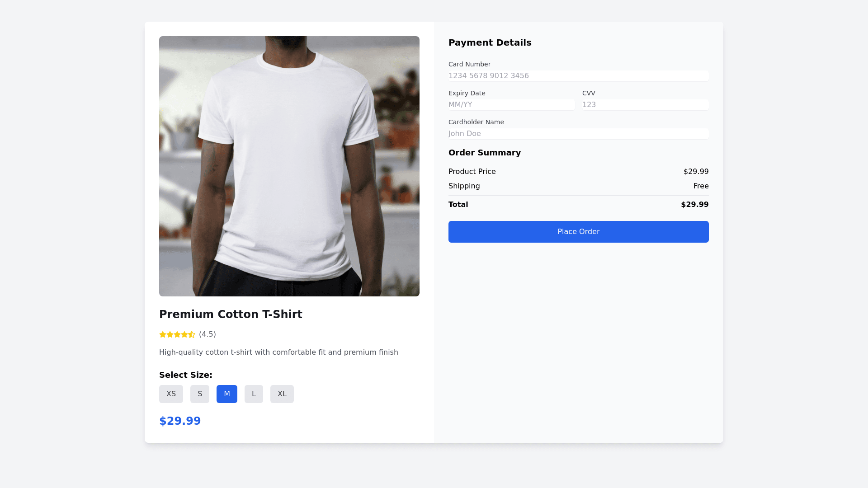Select the XL size button

282,394
